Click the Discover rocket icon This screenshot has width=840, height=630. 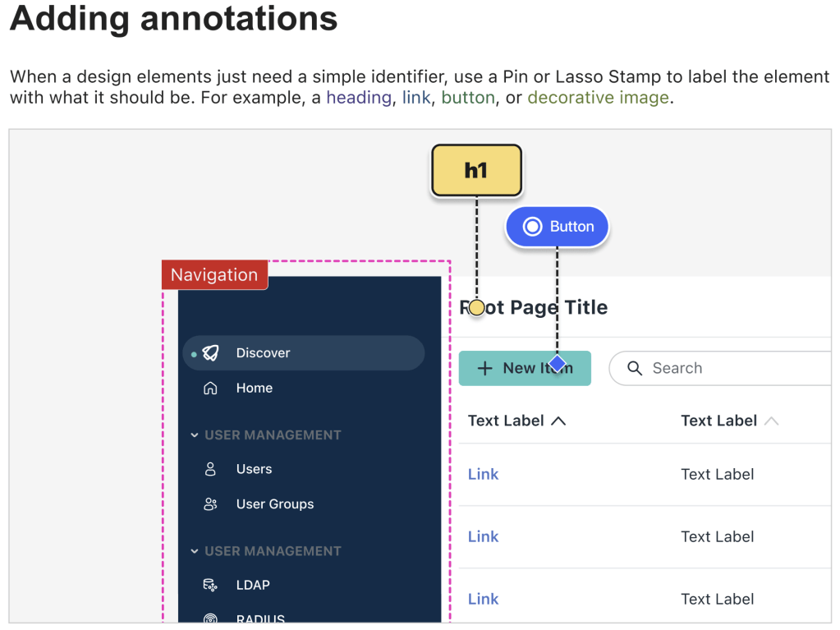click(x=211, y=353)
